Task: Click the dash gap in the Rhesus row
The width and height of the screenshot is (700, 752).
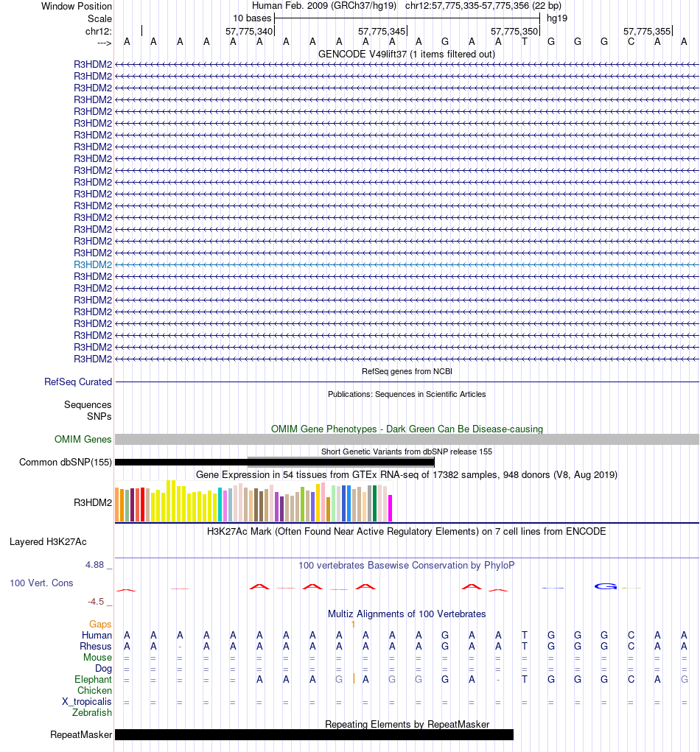Action: [x=180, y=647]
